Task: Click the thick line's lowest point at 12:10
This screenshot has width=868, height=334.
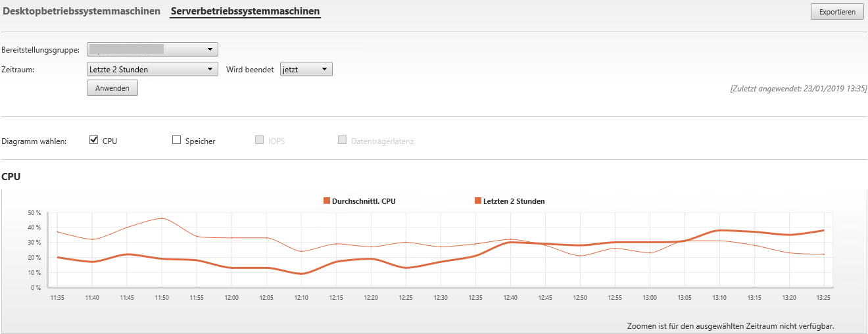Action: (301, 274)
